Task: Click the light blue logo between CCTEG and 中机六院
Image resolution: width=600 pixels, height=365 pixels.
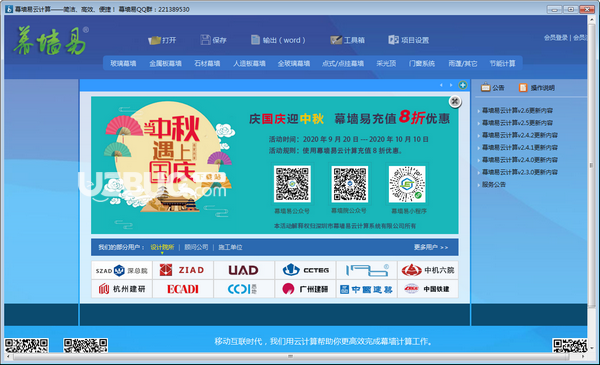Action: [x=367, y=270]
